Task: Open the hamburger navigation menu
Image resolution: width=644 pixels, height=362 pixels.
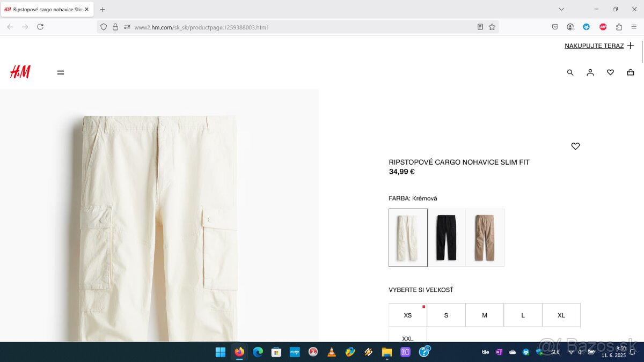Action: point(61,72)
